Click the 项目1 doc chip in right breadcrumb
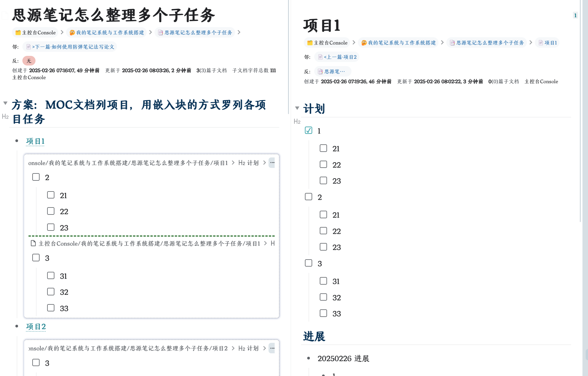Image resolution: width=588 pixels, height=376 pixels. coord(548,43)
